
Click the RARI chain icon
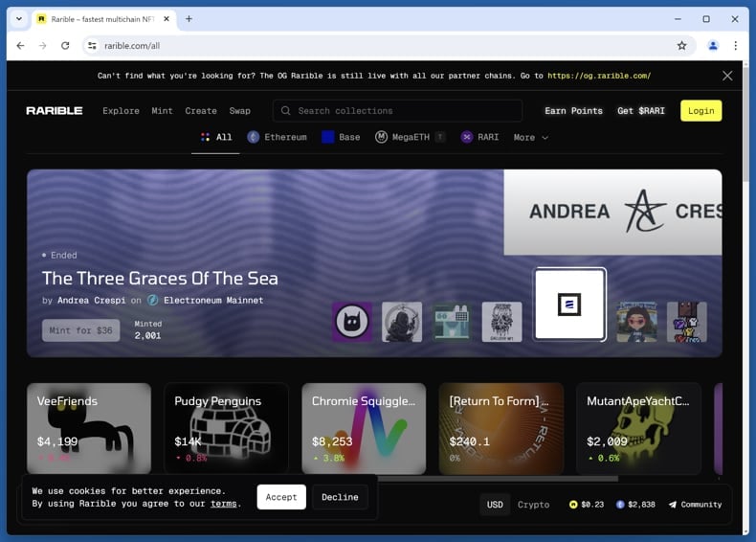click(466, 137)
